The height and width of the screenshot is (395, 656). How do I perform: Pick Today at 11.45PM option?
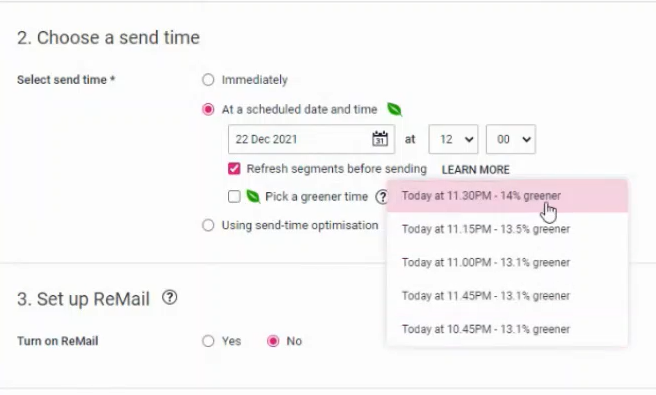[x=507, y=296]
